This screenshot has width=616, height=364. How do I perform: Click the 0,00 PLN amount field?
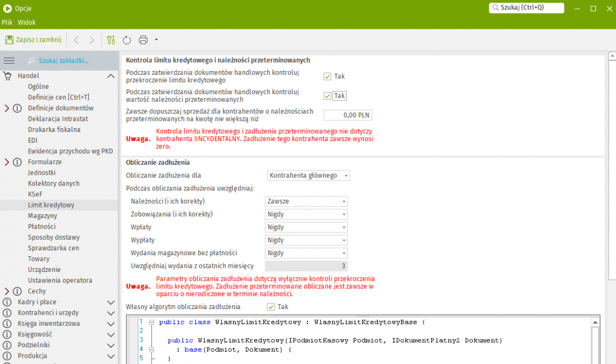(347, 115)
